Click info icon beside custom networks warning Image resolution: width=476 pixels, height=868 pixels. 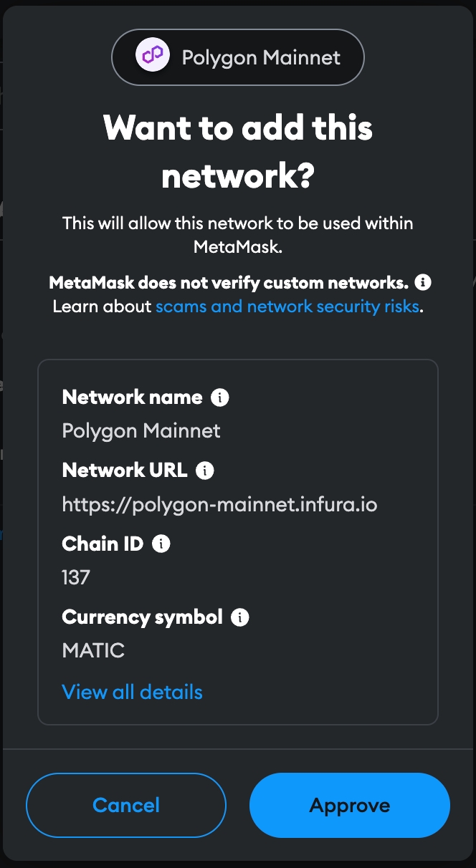coord(423,282)
